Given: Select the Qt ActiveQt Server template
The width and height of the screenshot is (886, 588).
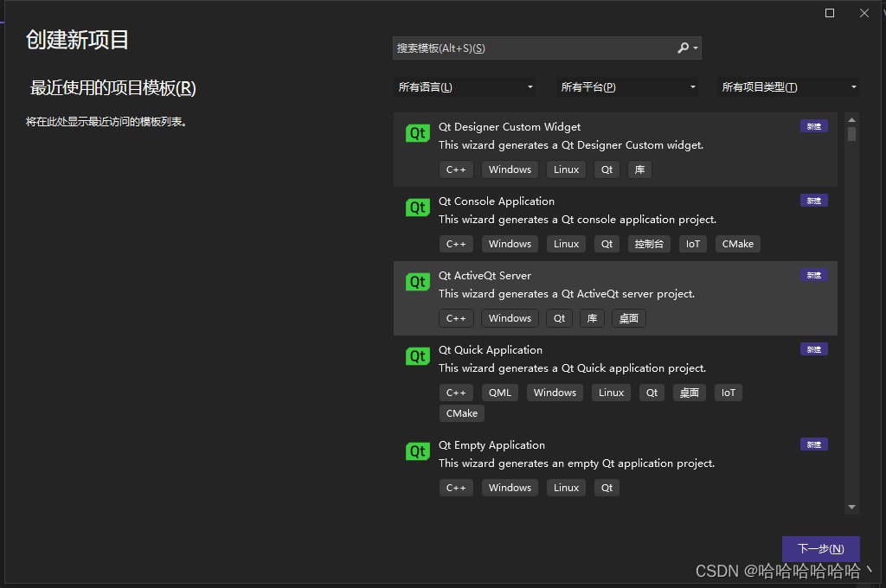Looking at the screenshot, I should coord(615,298).
